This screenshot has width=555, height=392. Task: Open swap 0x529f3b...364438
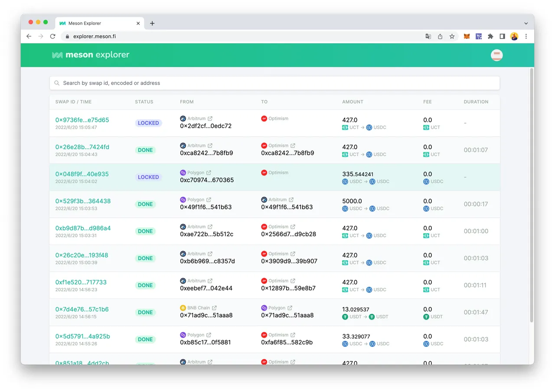(83, 201)
